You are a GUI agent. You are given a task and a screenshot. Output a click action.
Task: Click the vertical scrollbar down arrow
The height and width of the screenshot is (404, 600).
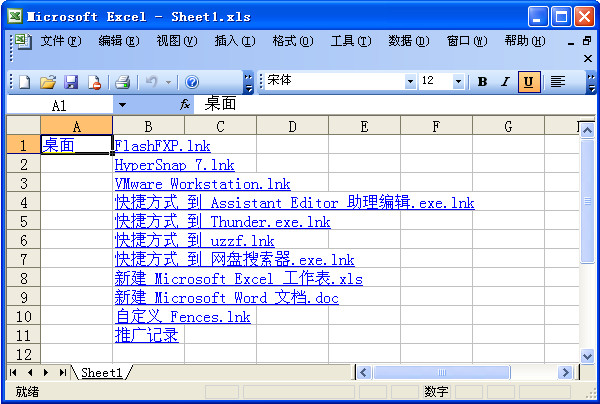(x=587, y=357)
